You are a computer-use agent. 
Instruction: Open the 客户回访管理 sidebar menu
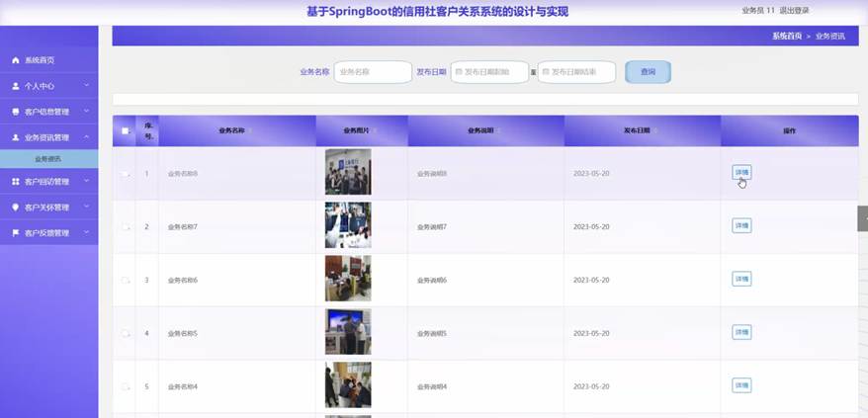point(49,182)
